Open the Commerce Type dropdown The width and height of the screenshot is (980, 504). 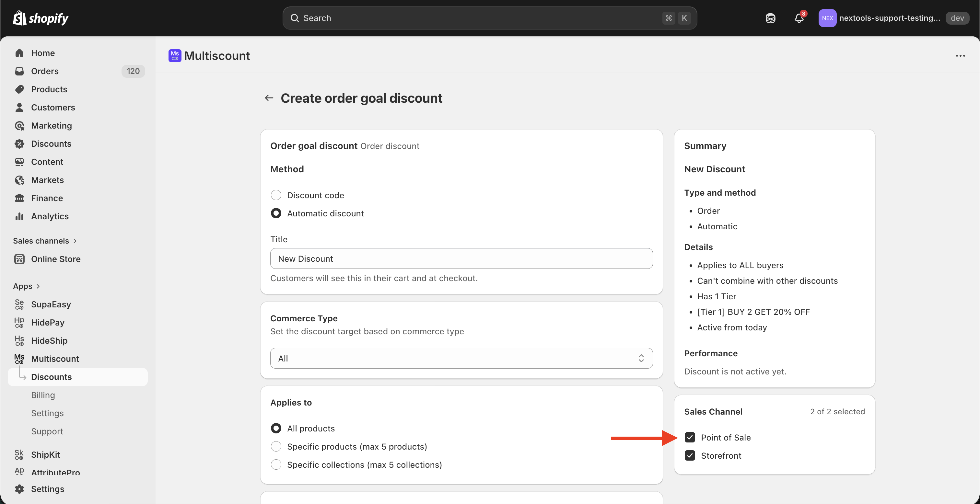(461, 358)
